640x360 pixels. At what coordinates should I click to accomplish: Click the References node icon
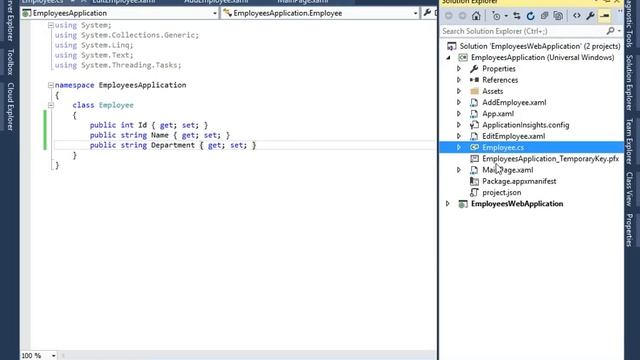(x=474, y=80)
